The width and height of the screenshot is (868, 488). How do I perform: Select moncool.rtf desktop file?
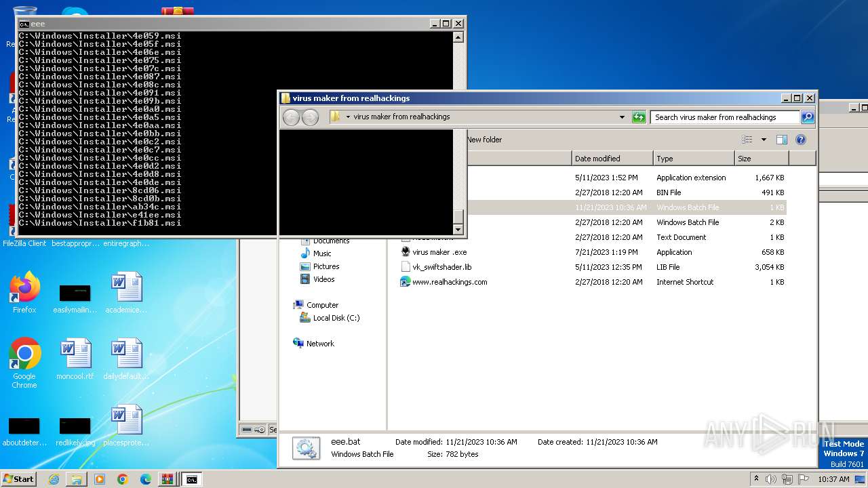75,359
